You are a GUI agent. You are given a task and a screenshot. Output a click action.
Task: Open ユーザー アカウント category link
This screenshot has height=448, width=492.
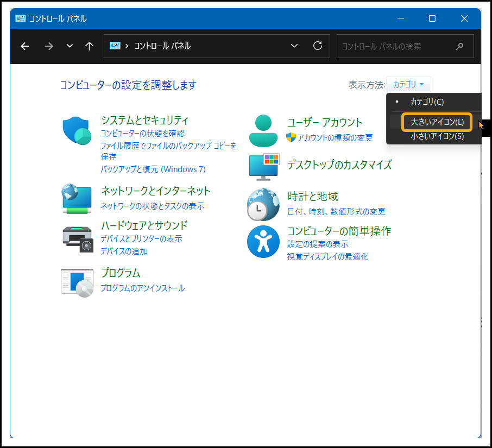325,123
